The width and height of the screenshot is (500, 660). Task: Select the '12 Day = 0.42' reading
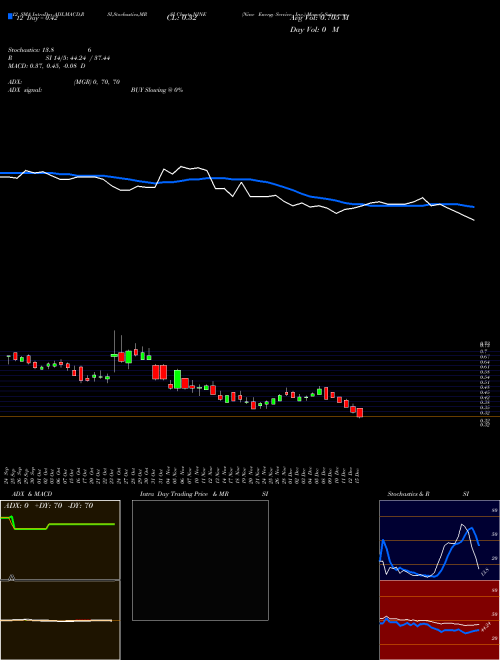pos(36,18)
